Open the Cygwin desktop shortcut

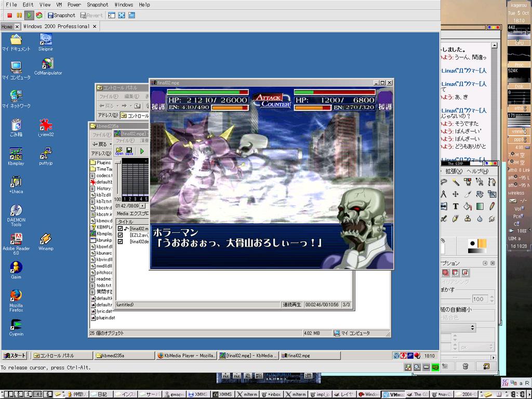(16, 327)
